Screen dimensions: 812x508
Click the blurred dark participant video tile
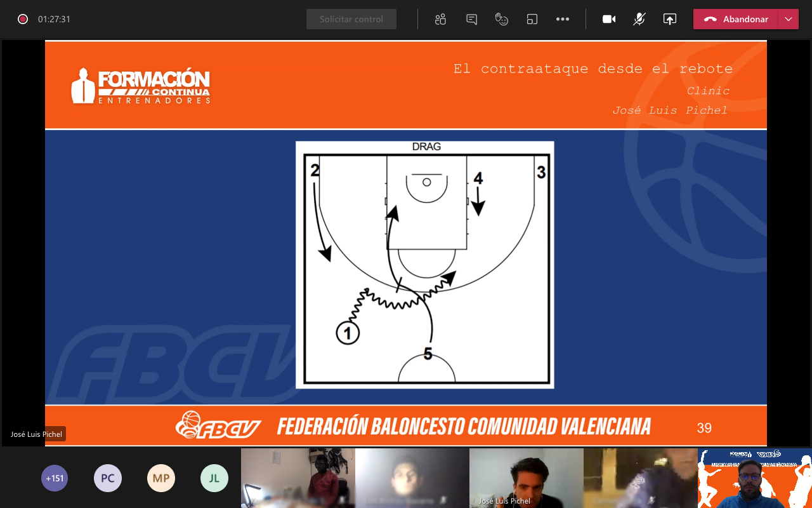[x=412, y=478]
